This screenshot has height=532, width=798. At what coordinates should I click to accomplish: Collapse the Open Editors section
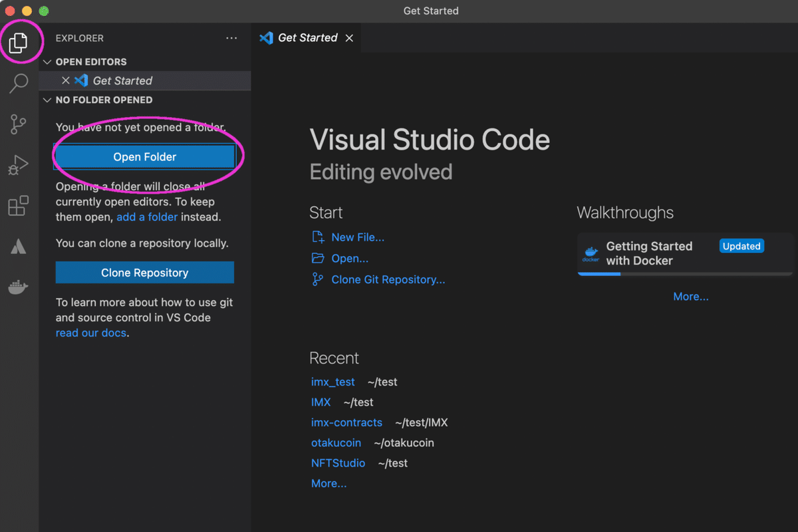coord(47,62)
